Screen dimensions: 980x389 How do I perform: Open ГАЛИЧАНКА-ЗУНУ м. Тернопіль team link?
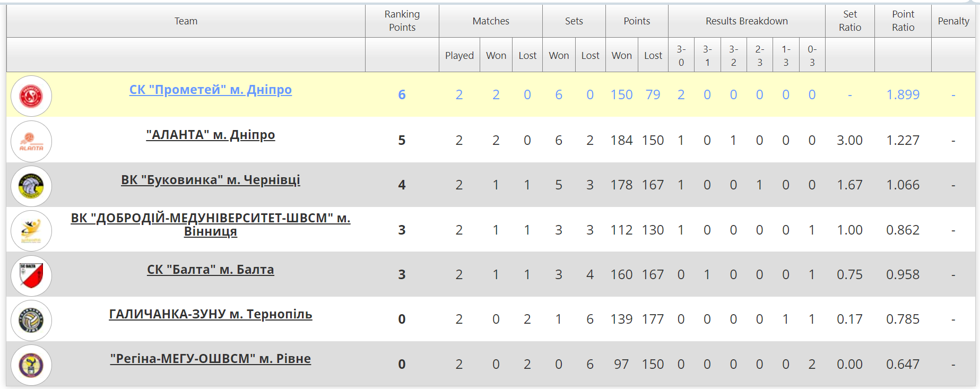(211, 314)
